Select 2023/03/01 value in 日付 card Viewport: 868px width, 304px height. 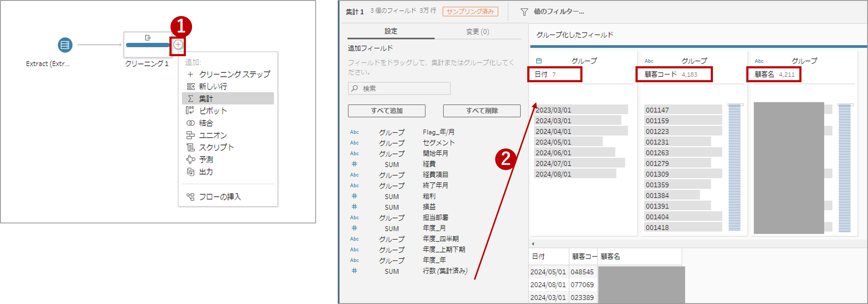point(581,110)
